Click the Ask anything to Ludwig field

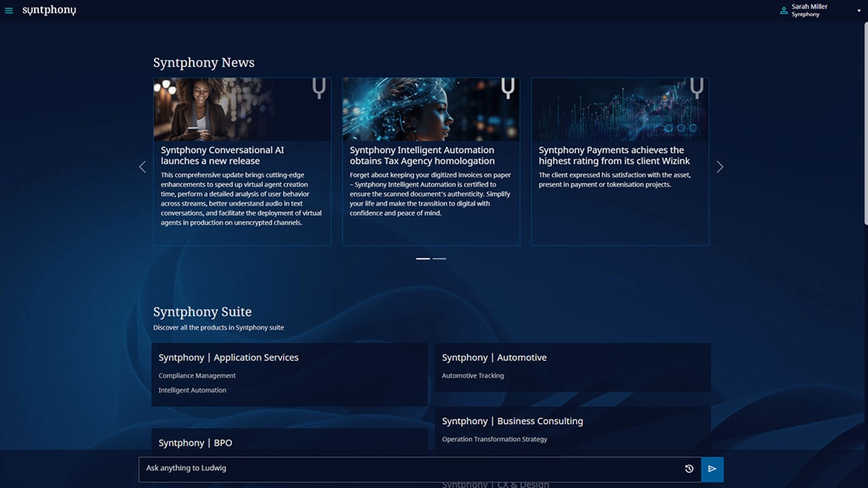click(407, 469)
